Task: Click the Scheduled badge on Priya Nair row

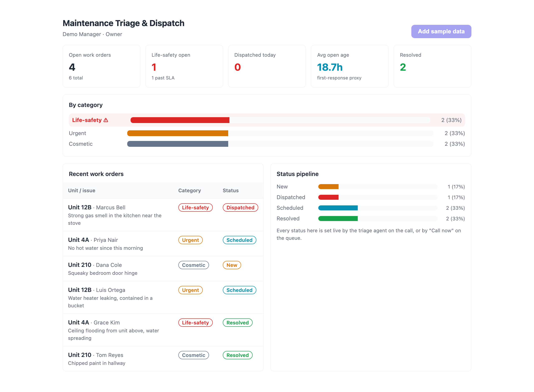Action: tap(239, 240)
